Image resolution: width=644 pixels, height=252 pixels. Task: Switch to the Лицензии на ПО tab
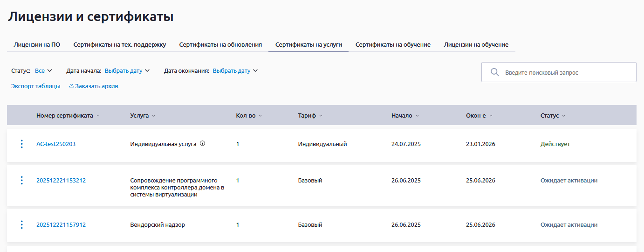[x=37, y=45]
